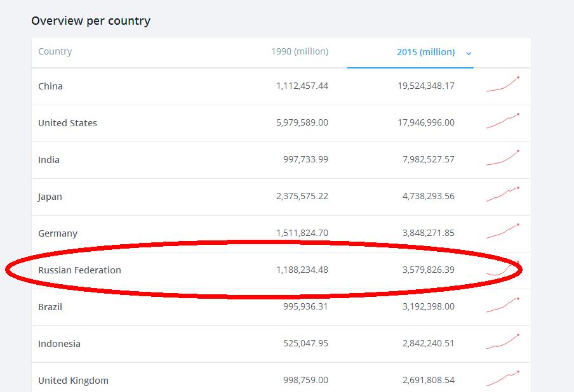574x392 pixels.
Task: Click United States sparkline trend chart
Action: tap(503, 121)
